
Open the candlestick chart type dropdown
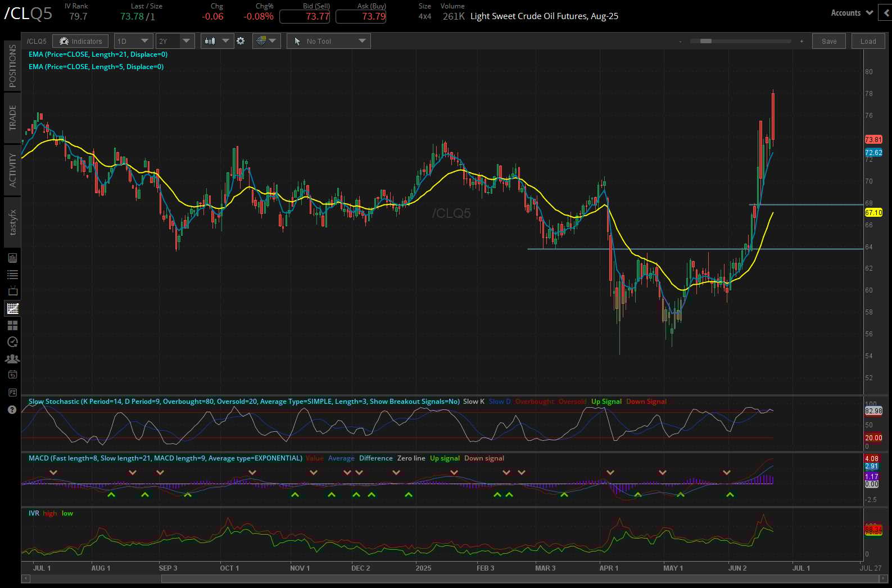pyautogui.click(x=217, y=41)
